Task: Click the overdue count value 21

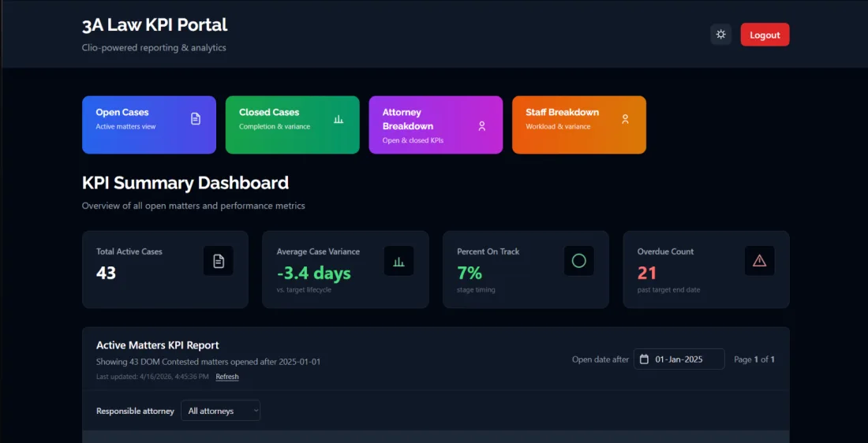Action: (x=646, y=273)
